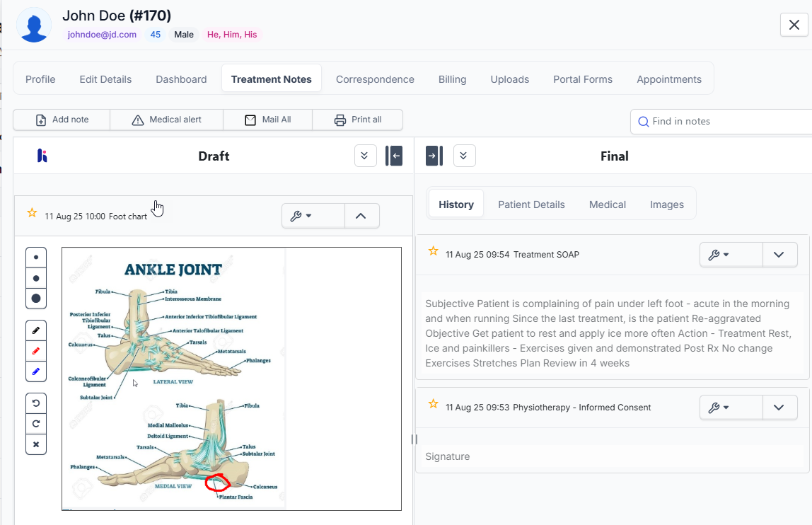Star the Foot chart draft note

click(x=32, y=213)
